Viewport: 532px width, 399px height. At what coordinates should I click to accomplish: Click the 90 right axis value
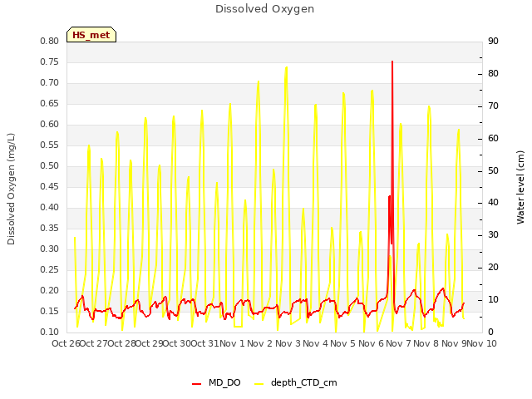pyautogui.click(x=493, y=41)
